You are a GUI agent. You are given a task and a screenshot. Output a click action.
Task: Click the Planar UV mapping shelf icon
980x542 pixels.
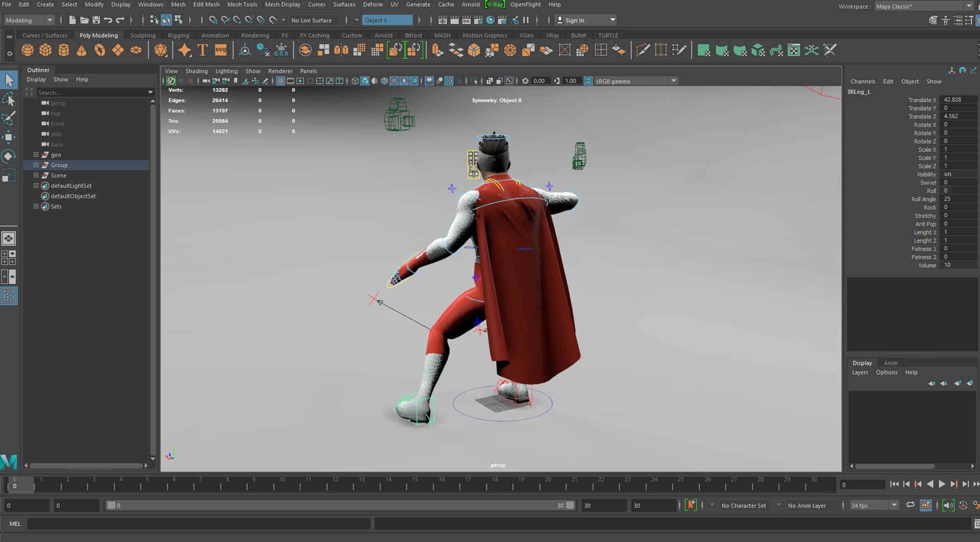(703, 51)
